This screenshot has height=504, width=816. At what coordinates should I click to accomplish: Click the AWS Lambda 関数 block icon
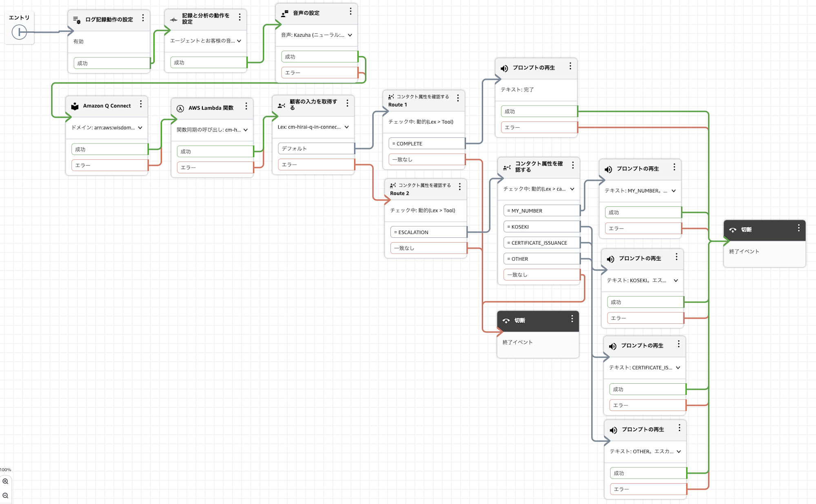pos(180,108)
